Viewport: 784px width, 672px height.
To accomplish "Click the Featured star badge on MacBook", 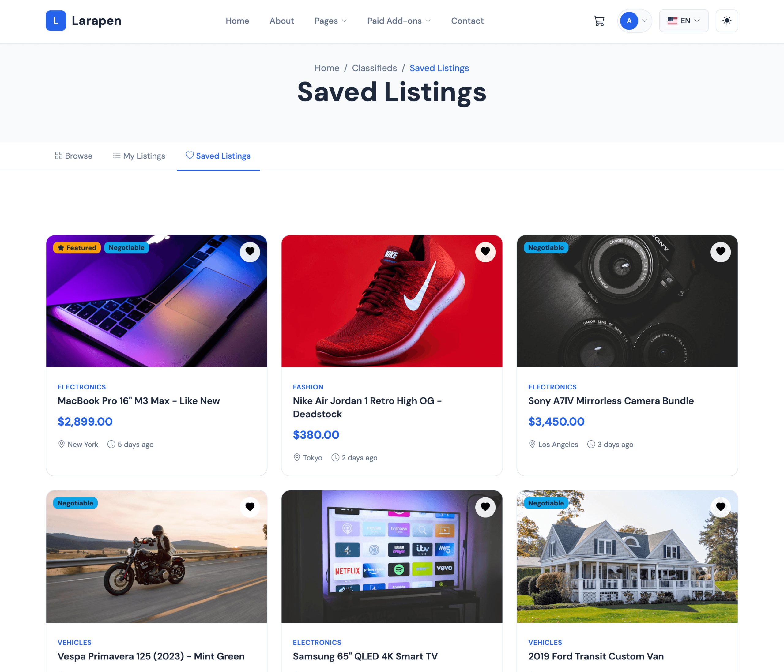I will (x=77, y=248).
